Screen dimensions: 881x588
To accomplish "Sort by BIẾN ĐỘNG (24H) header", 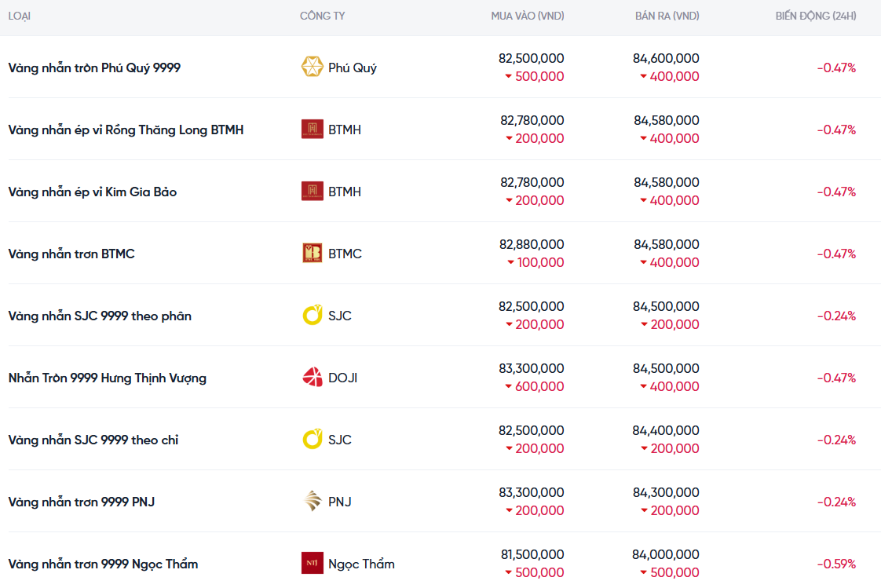I will pos(815,16).
